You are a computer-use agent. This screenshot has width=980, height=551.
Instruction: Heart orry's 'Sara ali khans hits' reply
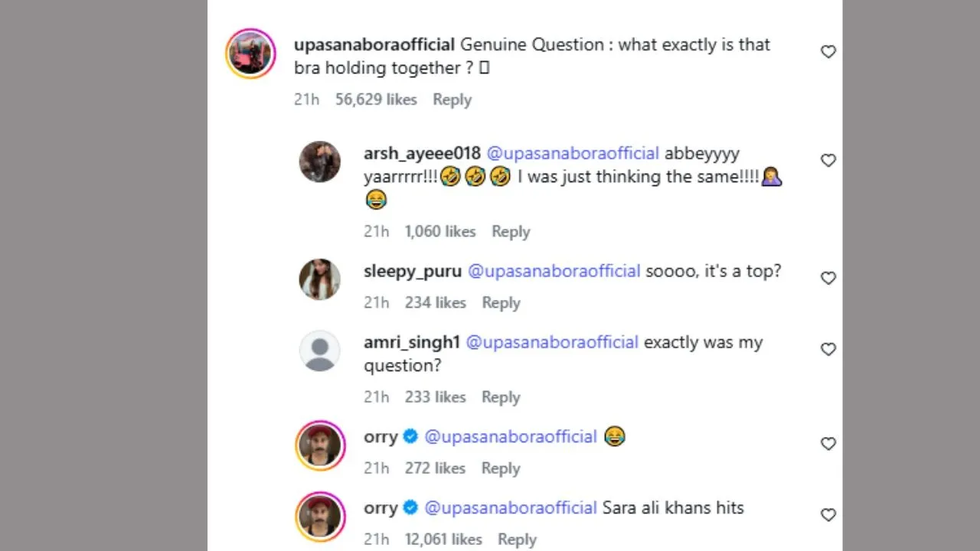pyautogui.click(x=828, y=515)
